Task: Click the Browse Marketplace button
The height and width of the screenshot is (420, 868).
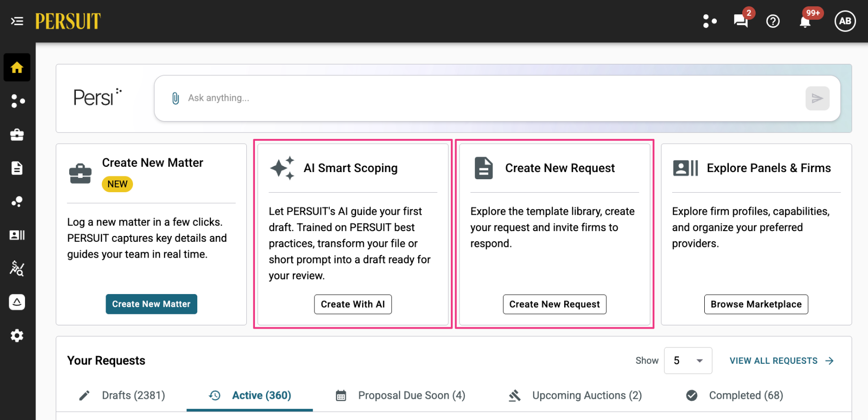Action: [756, 304]
